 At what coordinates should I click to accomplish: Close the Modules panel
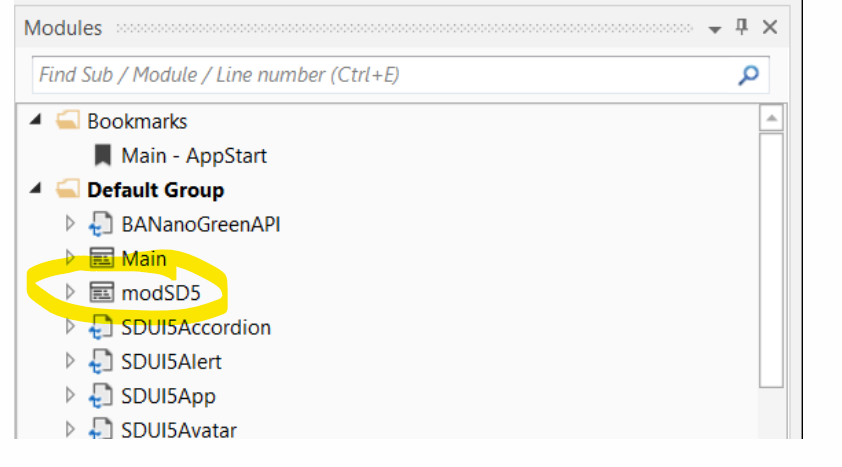(769, 27)
